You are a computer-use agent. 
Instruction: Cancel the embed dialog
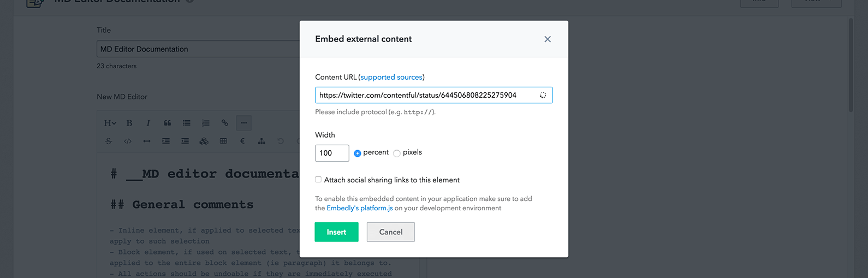(x=391, y=232)
